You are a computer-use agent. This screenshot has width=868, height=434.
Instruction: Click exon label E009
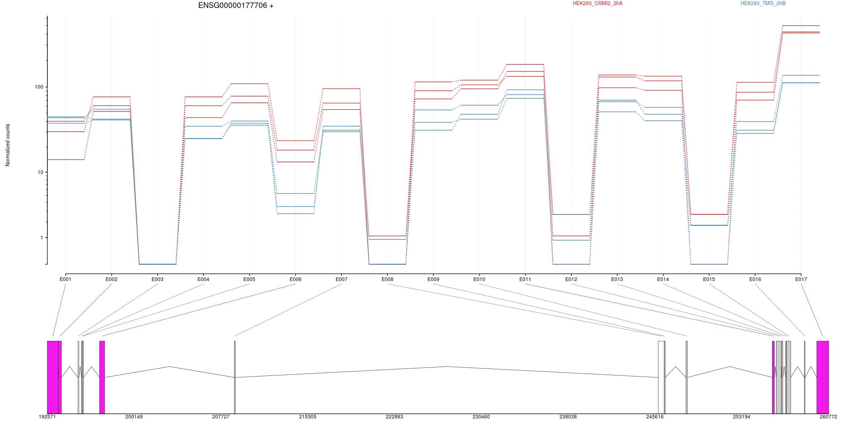pos(433,279)
